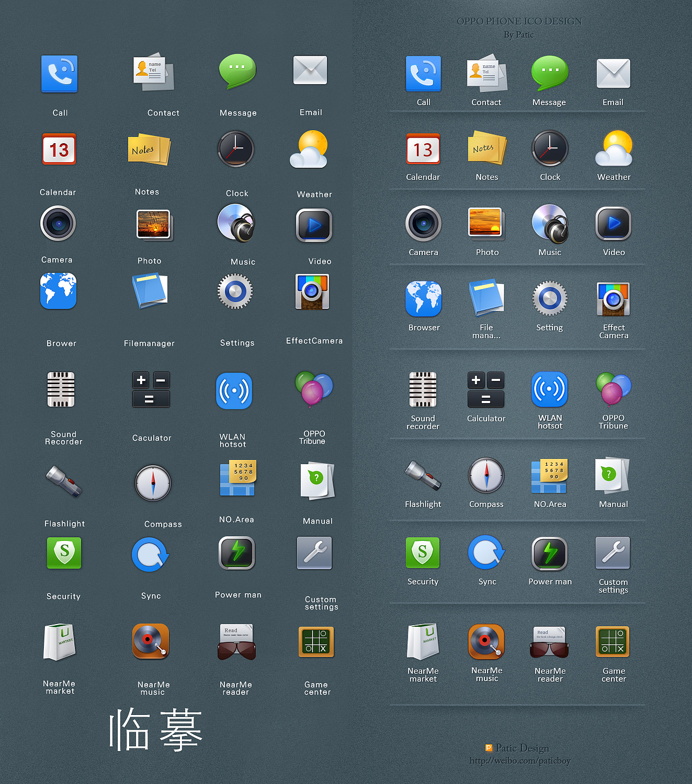Launch the Camera icon in the OPPO design set
692x784 pixels.
click(424, 223)
